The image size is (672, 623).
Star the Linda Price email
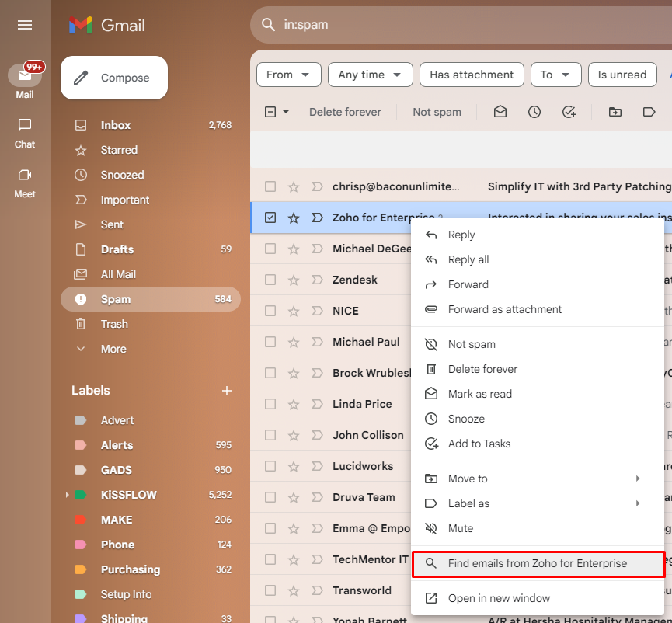294,405
